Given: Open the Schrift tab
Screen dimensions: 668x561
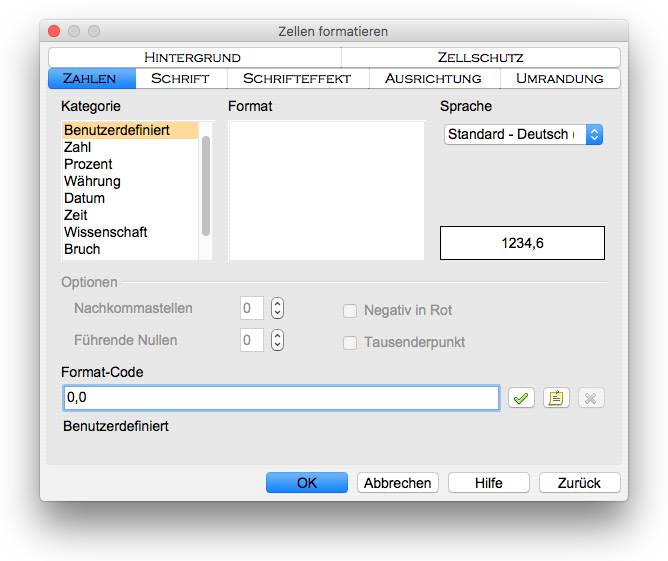Looking at the screenshot, I should pos(181,78).
